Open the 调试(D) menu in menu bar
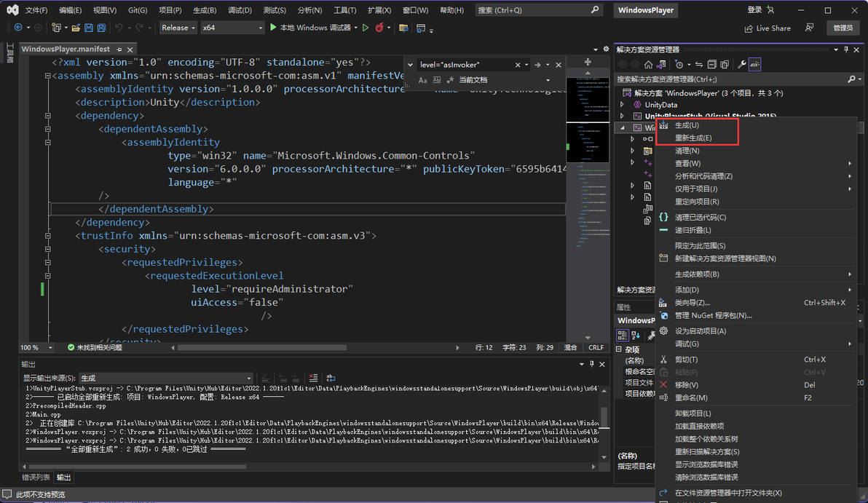The width and height of the screenshot is (868, 503). tap(240, 10)
